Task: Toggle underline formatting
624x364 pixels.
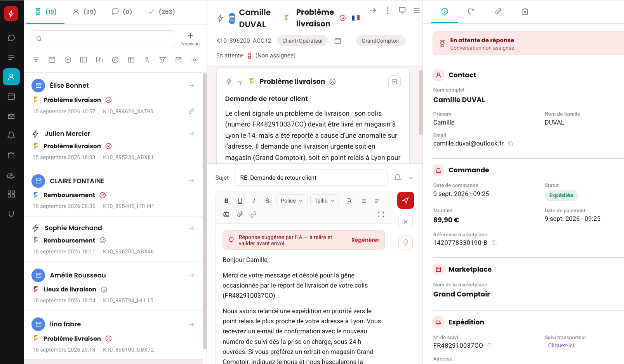Action: click(x=240, y=201)
